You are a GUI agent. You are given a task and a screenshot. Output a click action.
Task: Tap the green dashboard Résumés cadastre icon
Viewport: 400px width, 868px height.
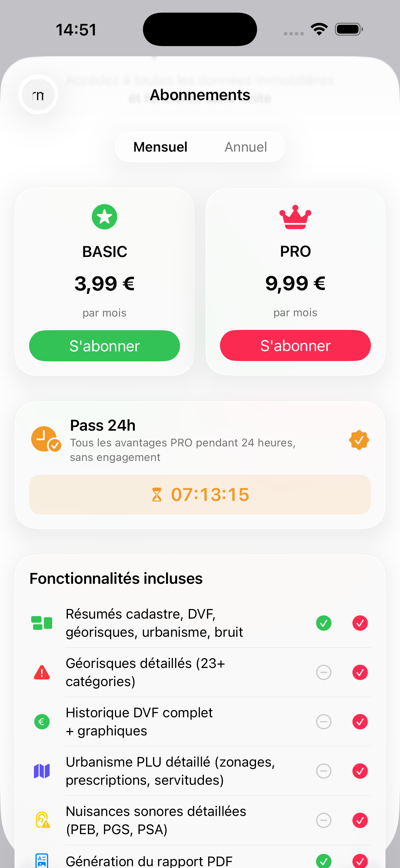pos(42,623)
